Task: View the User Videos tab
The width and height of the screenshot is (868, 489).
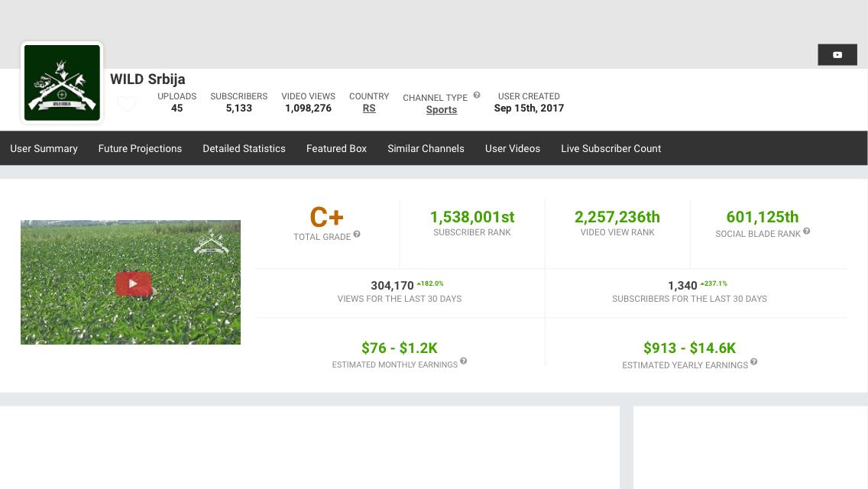Action: coord(513,148)
